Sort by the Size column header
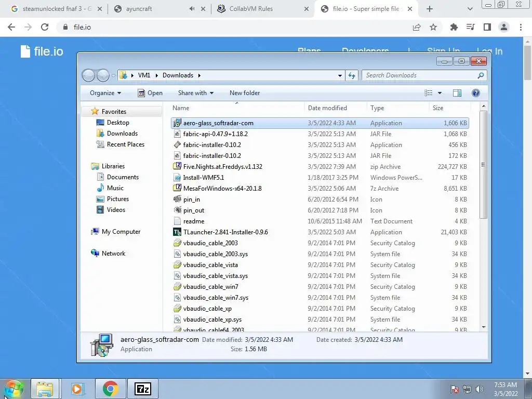The image size is (532, 399). (450, 108)
